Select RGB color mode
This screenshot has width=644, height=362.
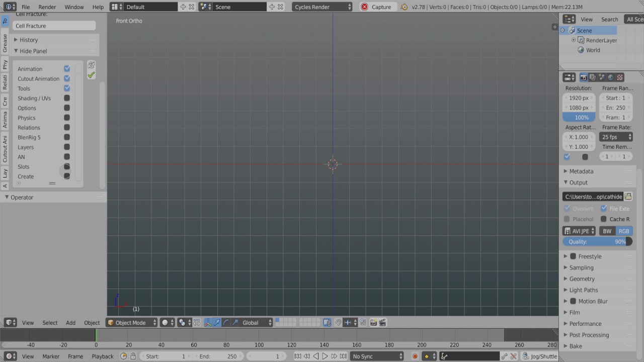[624, 231]
